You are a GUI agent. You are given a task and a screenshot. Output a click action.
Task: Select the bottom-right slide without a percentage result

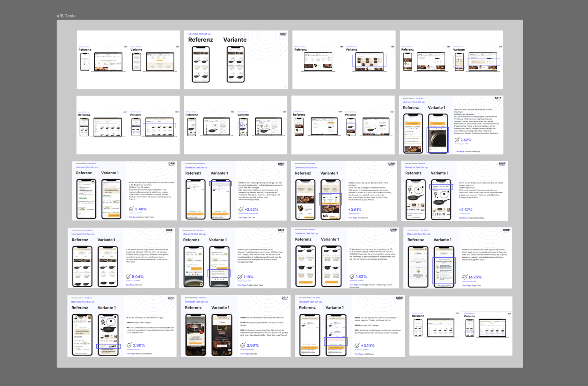(x=460, y=326)
